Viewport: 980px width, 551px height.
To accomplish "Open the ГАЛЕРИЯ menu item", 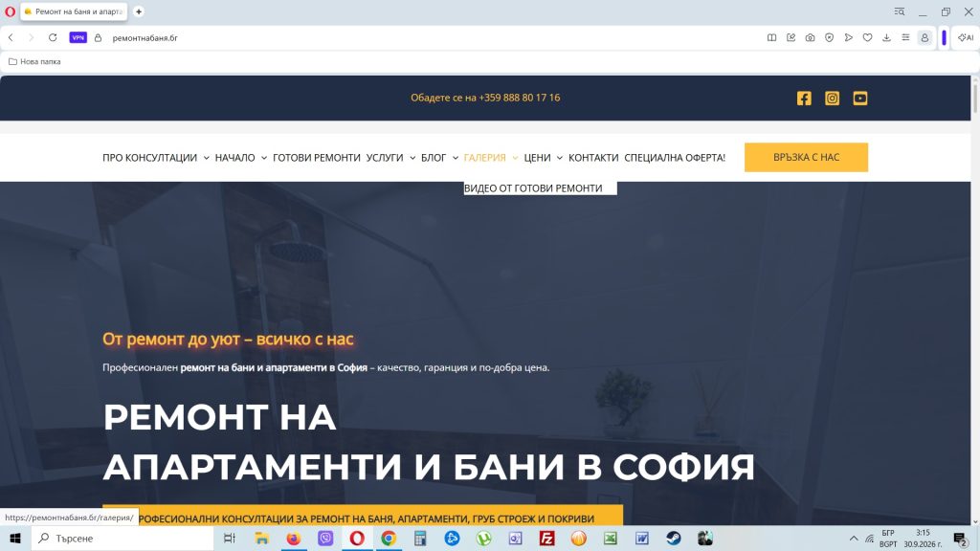I will pos(484,158).
